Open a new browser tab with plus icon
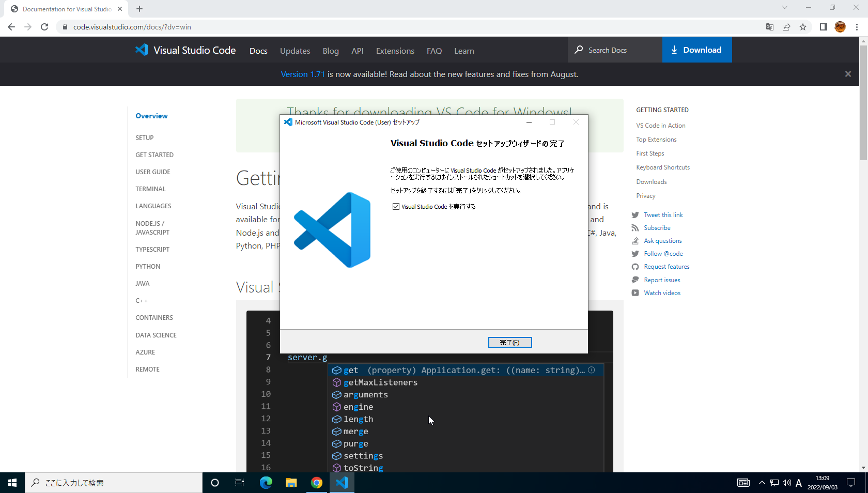Viewport: 868px width, 493px height. coord(139,9)
